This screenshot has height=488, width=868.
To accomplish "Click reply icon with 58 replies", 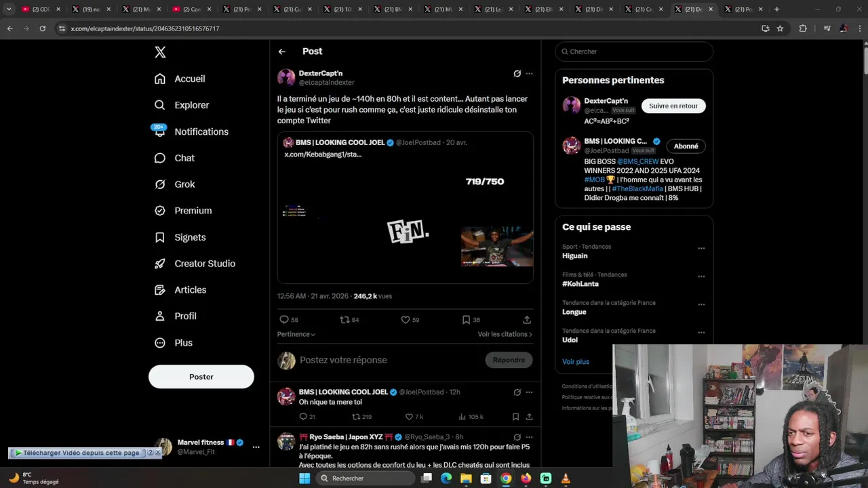I will click(288, 320).
